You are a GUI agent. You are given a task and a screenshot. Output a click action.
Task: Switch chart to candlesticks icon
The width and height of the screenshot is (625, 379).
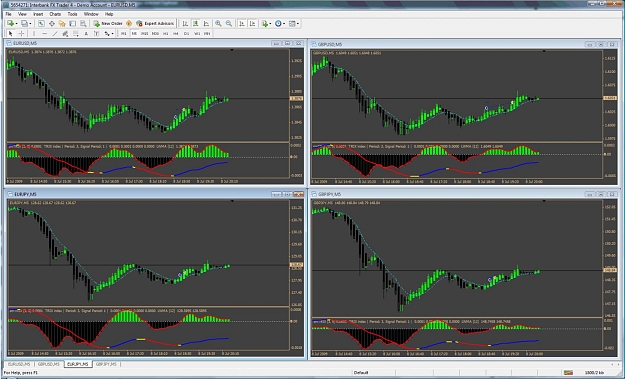coord(195,24)
